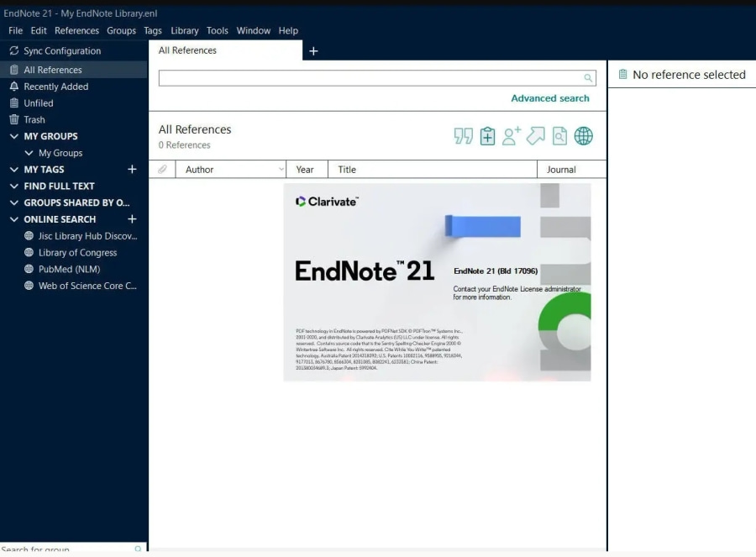Open online search with the globe icon
This screenshot has width=756, height=557.
[x=583, y=135]
